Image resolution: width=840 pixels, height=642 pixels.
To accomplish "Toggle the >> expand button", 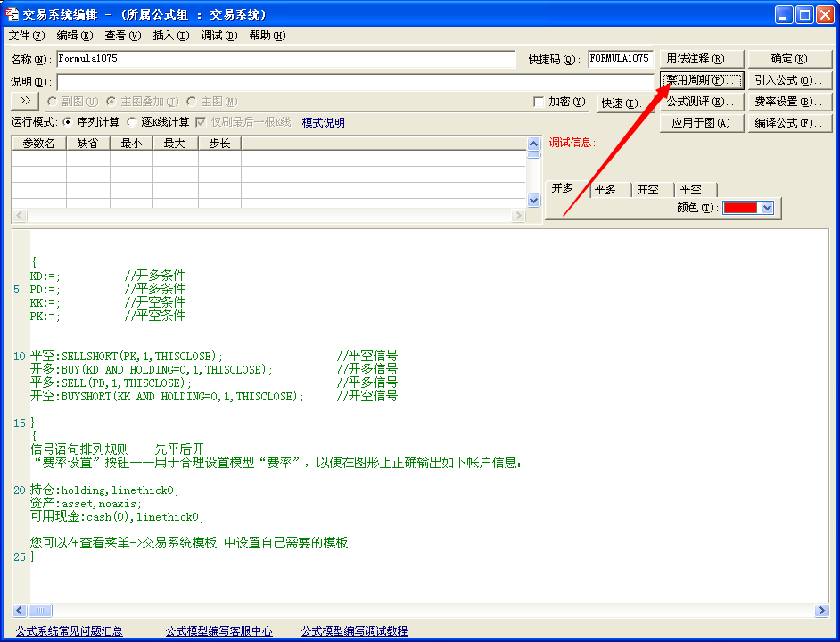I will 25,101.
